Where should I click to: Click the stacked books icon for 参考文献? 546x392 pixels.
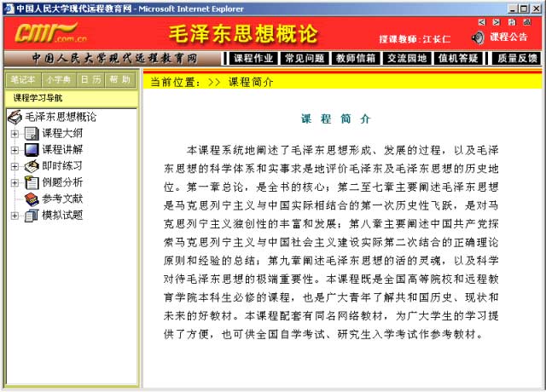click(x=32, y=199)
